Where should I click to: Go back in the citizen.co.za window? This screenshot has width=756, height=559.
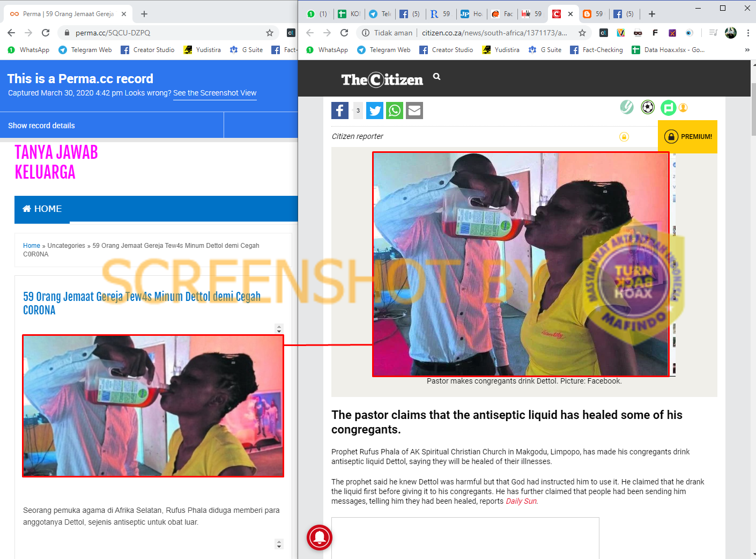pos(310,33)
